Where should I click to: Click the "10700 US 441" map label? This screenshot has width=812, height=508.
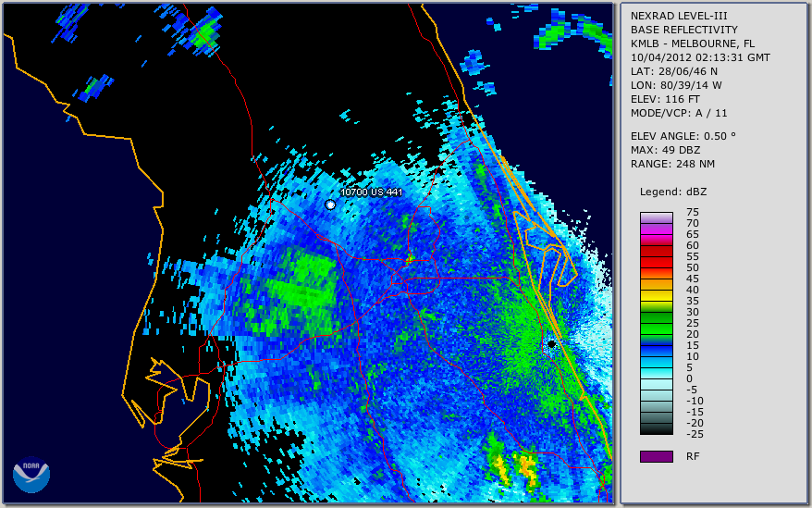(371, 192)
